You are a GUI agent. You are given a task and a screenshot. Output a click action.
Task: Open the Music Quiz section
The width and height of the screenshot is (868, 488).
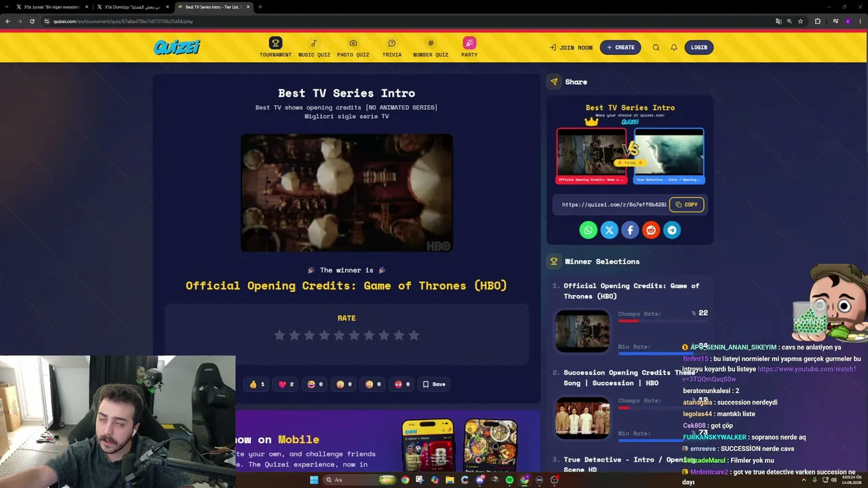[314, 47]
